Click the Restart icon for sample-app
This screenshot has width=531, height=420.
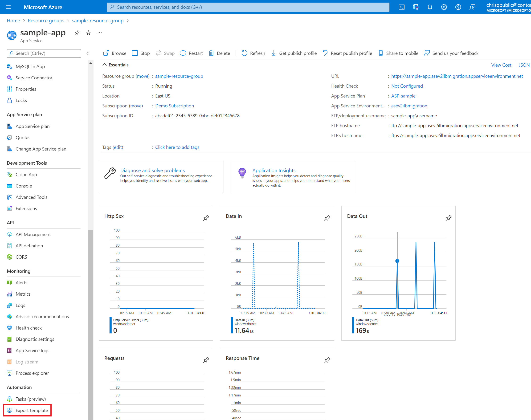pos(183,53)
